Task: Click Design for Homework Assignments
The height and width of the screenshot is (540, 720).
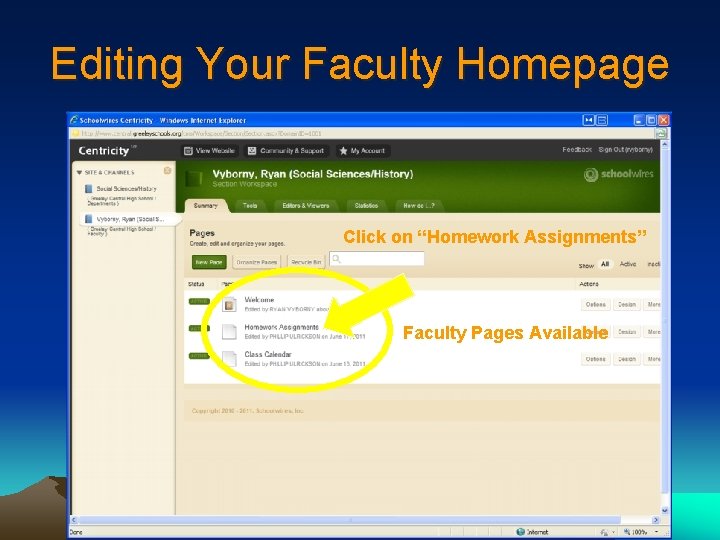Action: pos(627,332)
